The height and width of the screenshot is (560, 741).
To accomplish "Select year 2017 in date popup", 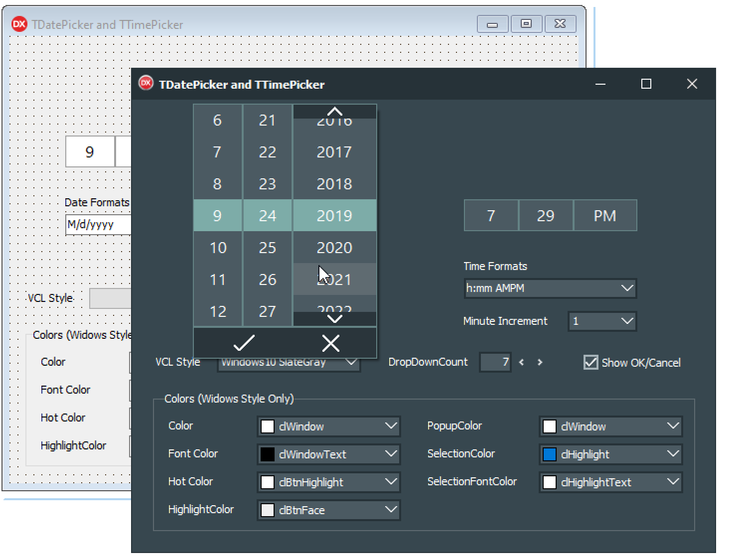I will pyautogui.click(x=335, y=152).
